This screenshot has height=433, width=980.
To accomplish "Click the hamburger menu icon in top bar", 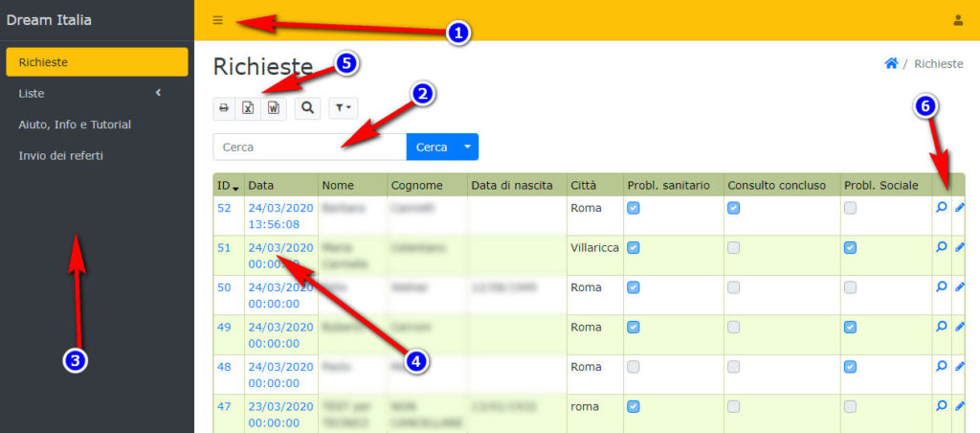I will (x=218, y=20).
